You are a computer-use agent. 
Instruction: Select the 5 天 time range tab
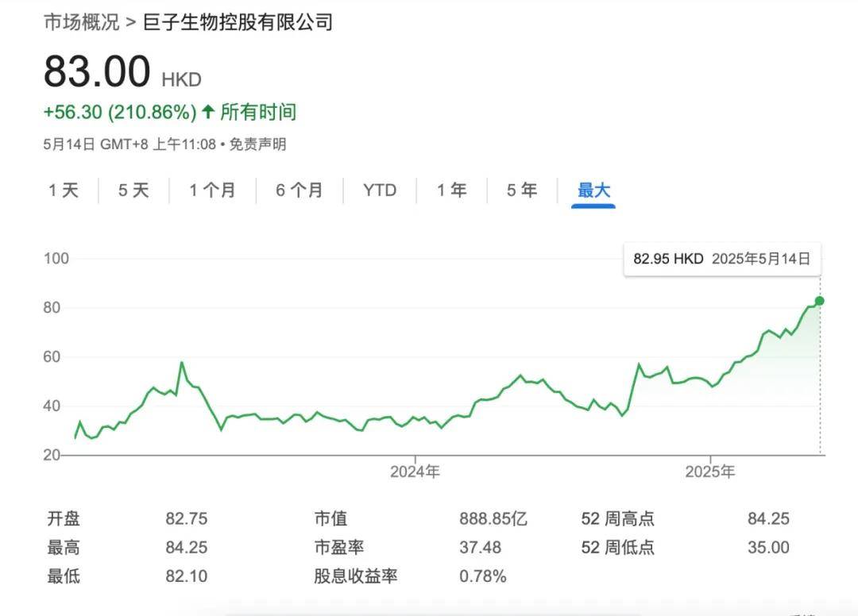point(133,191)
